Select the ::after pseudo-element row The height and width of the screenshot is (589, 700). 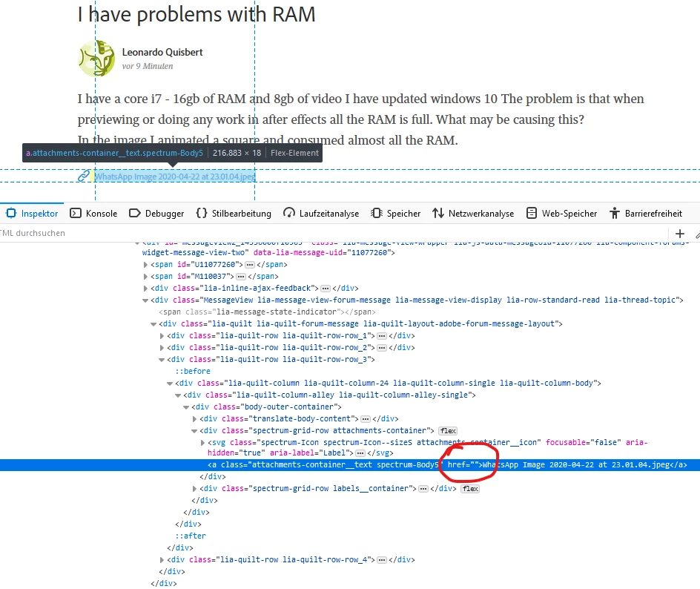[x=191, y=536]
